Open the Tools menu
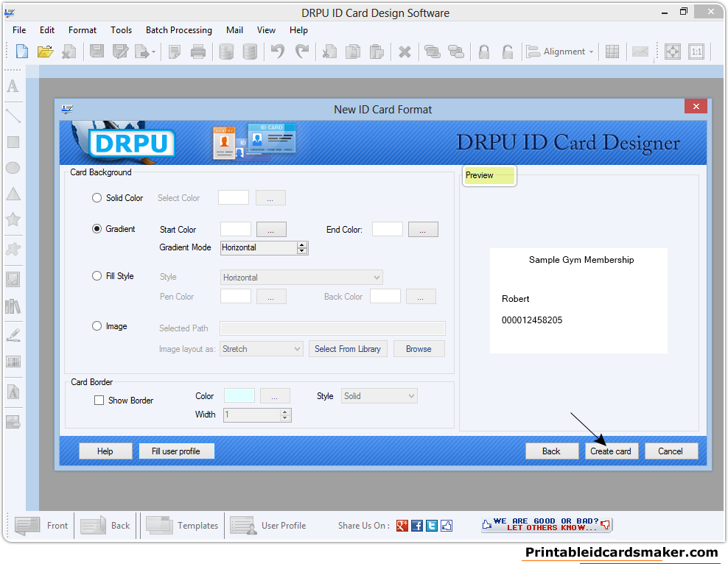 pos(121,30)
